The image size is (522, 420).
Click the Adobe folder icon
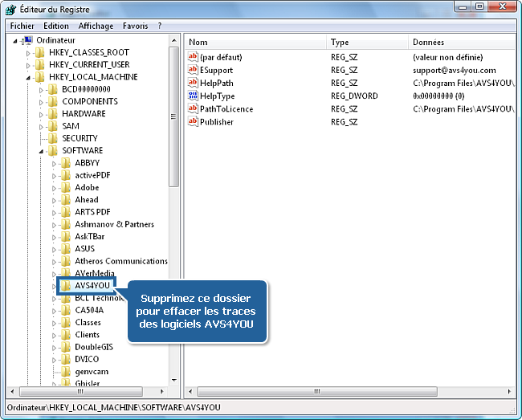point(65,187)
